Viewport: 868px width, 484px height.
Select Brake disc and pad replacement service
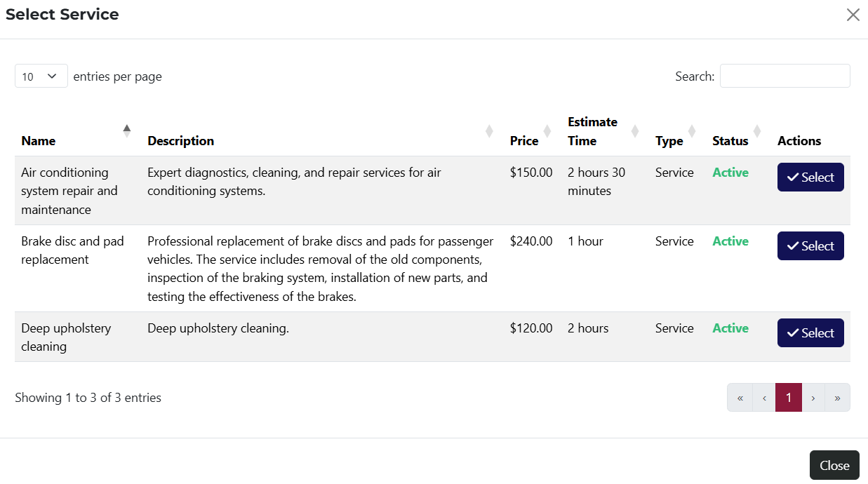tap(810, 246)
